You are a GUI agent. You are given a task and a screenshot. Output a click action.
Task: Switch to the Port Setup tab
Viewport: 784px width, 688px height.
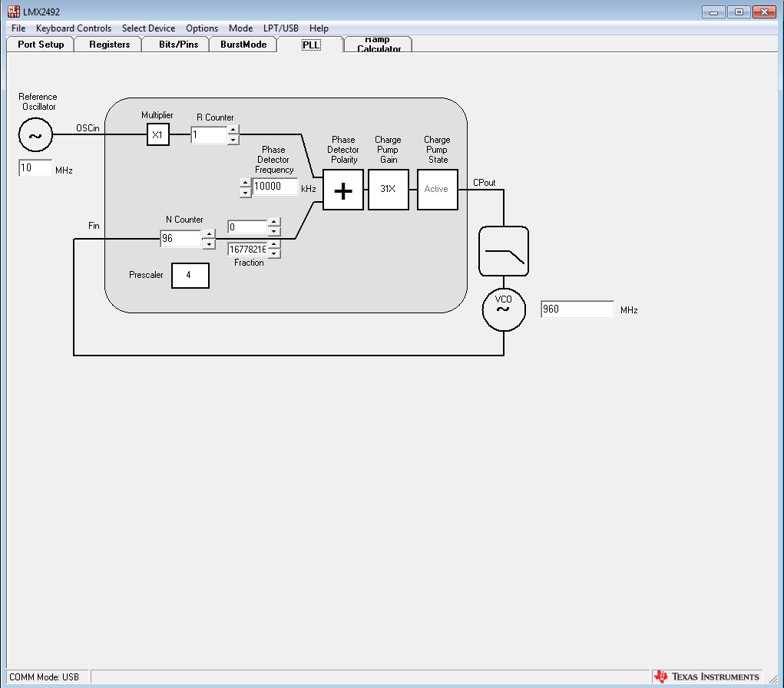[41, 45]
